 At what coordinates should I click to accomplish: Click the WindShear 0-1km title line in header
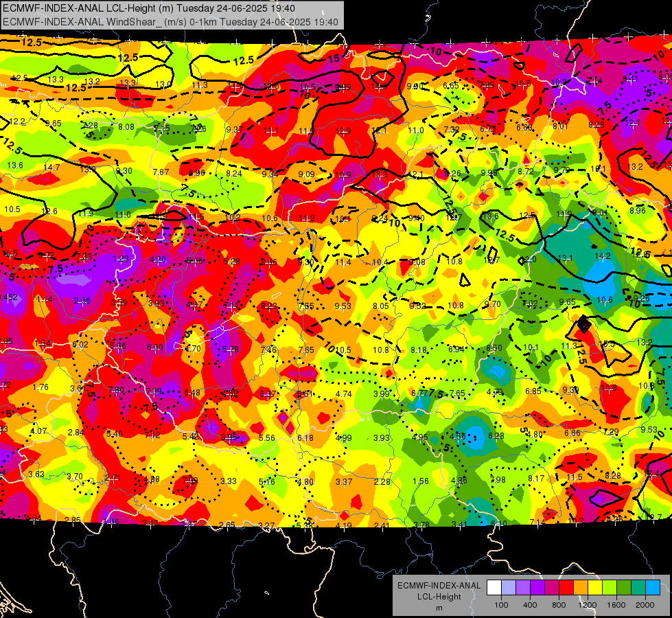coord(170,22)
